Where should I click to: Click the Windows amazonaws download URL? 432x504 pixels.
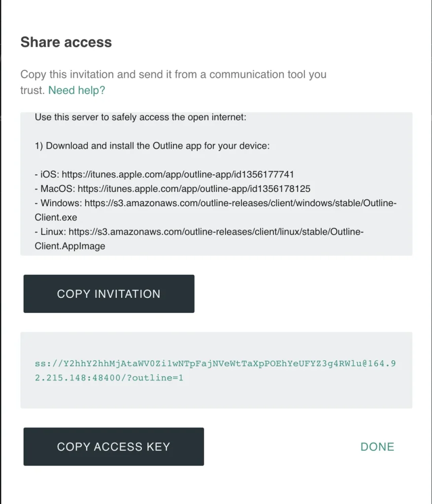pos(240,203)
